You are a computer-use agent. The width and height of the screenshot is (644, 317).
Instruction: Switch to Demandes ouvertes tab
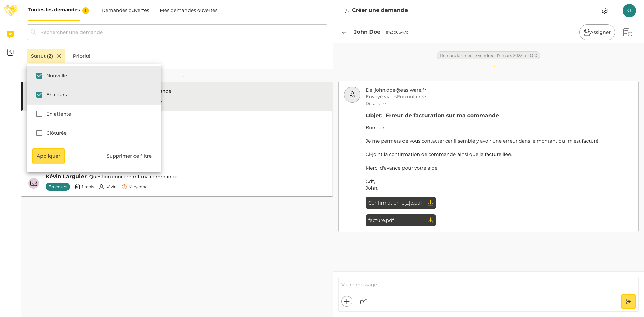click(125, 10)
